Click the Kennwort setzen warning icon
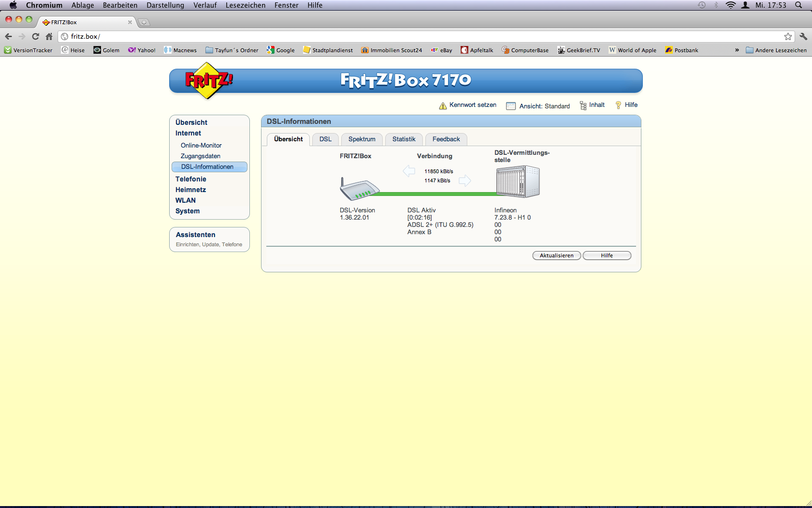 click(x=443, y=106)
